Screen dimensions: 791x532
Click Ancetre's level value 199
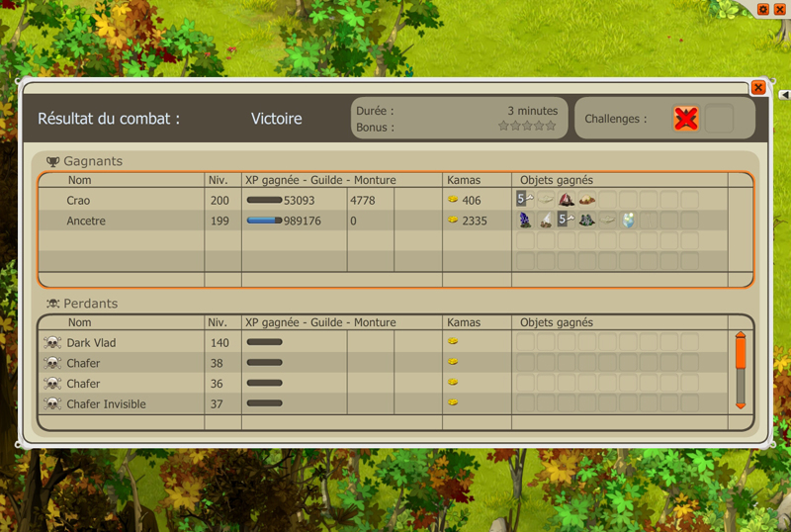(220, 221)
